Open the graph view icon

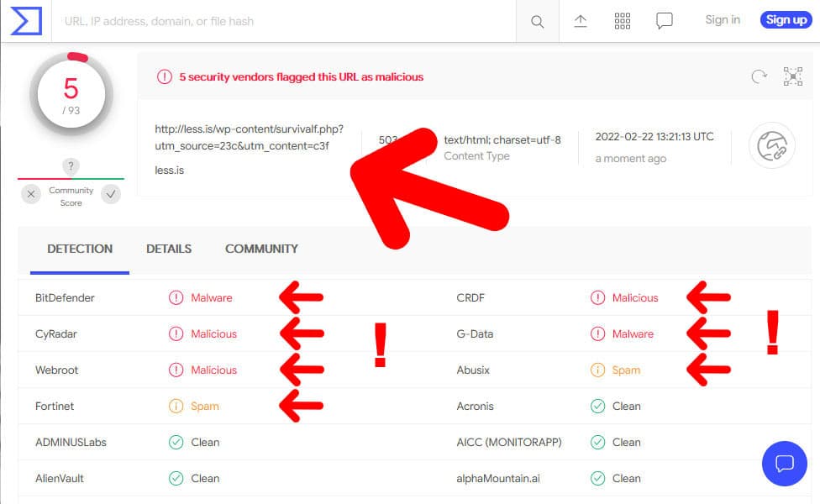[x=793, y=76]
